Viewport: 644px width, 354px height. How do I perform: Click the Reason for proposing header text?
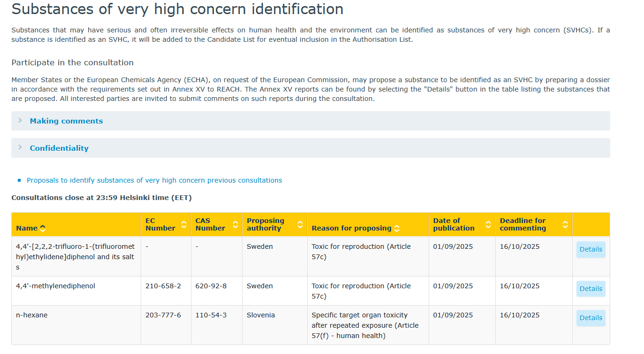pyautogui.click(x=351, y=228)
